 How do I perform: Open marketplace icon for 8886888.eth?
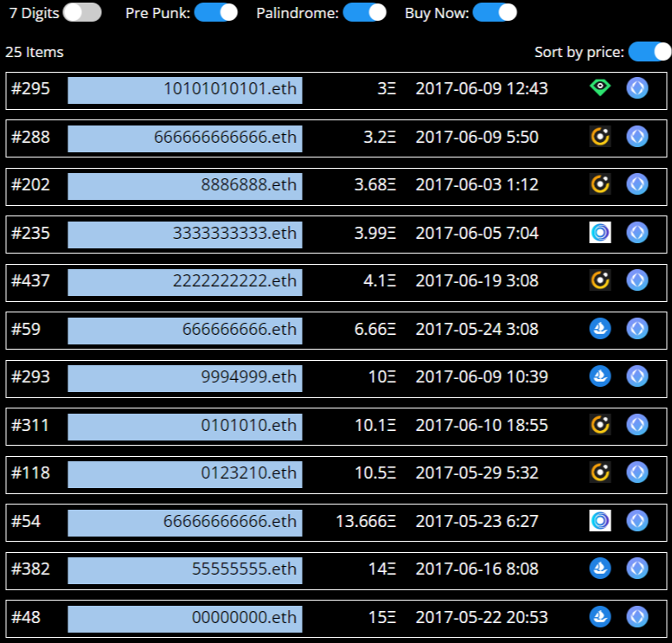(600, 184)
